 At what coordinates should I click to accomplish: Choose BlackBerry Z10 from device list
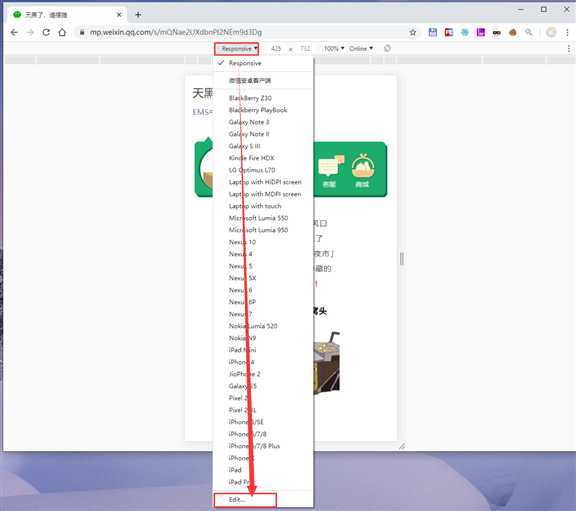coord(263,98)
